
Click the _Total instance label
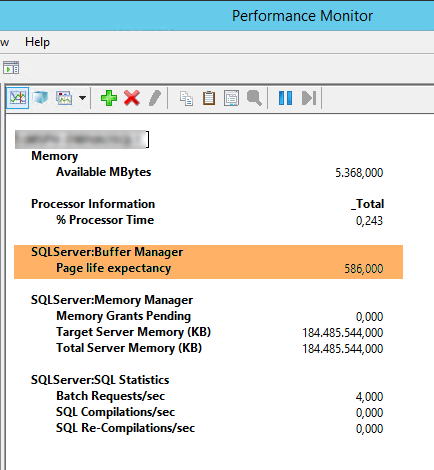368,204
